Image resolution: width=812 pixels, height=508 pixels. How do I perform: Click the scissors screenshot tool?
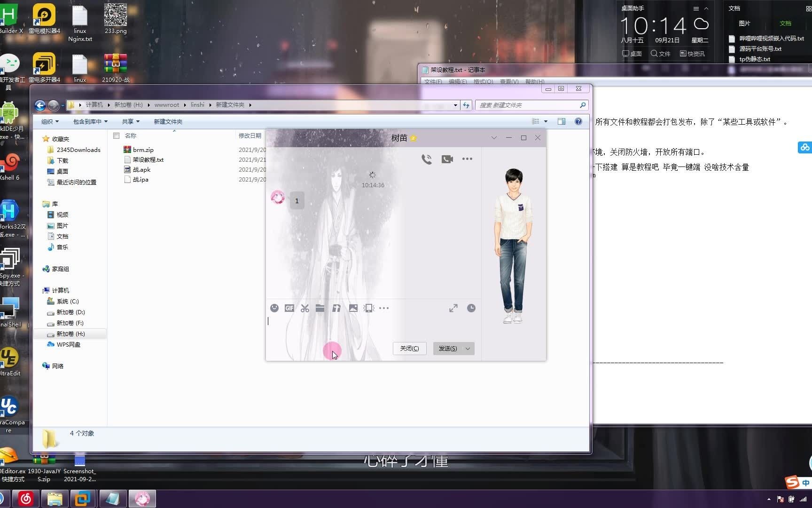click(x=305, y=308)
